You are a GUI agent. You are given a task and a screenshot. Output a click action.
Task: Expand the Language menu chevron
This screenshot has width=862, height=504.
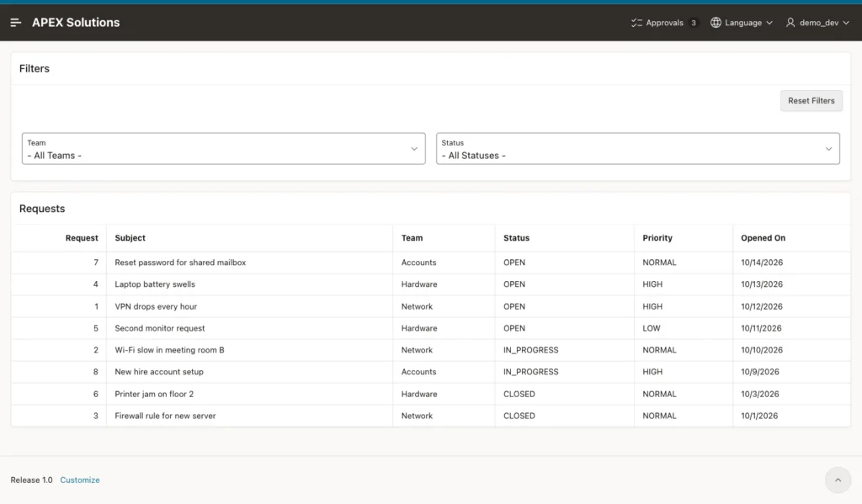(x=769, y=23)
